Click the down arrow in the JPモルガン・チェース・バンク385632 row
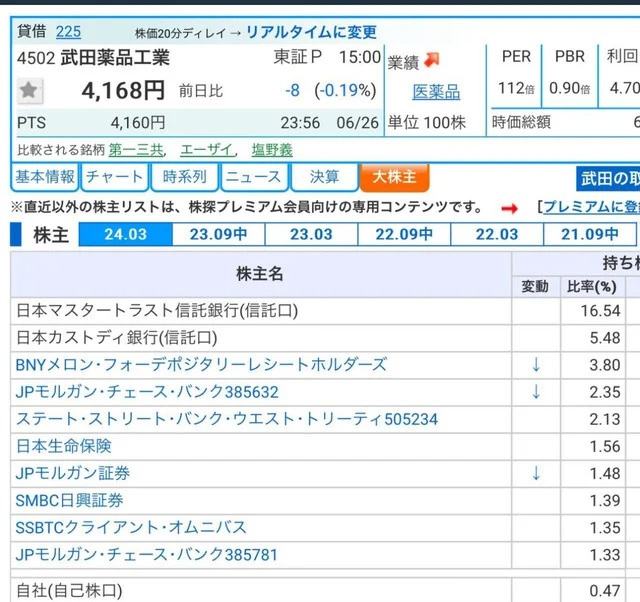Image resolution: width=640 pixels, height=602 pixels. pos(536,392)
